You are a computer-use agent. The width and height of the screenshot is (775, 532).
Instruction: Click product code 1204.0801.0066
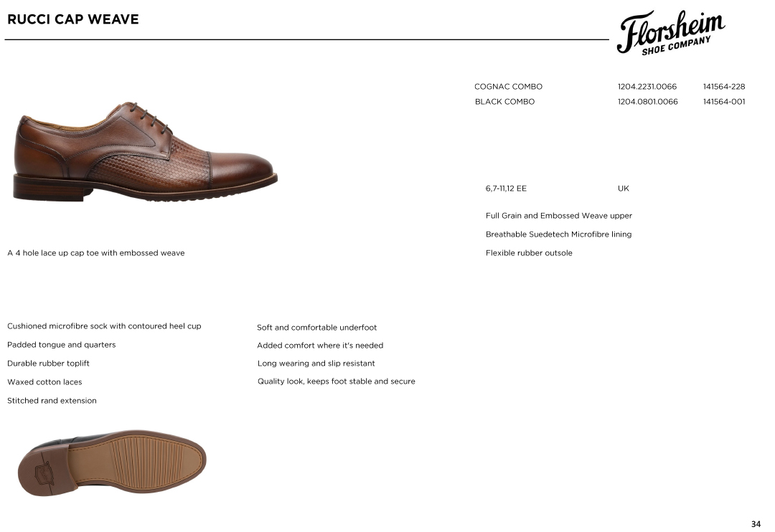click(647, 102)
